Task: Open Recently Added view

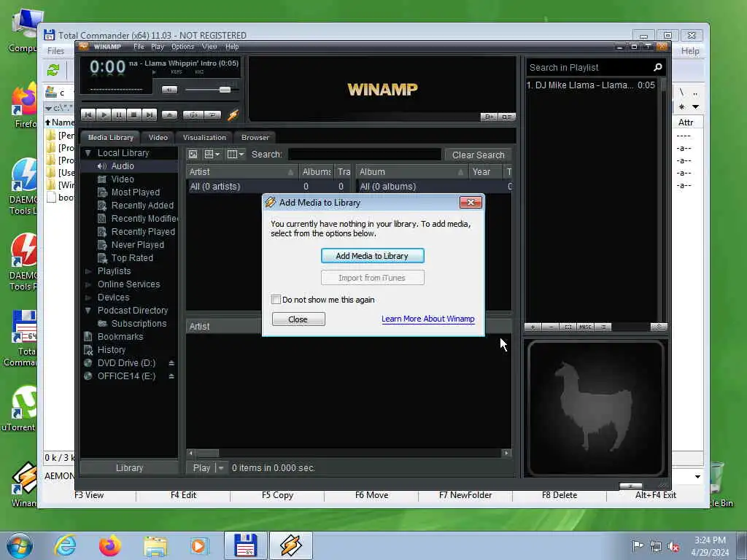Action: (142, 205)
